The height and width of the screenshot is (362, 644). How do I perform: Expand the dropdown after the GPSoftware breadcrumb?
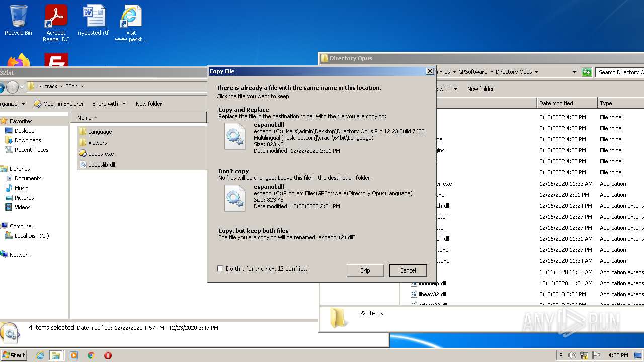click(492, 72)
